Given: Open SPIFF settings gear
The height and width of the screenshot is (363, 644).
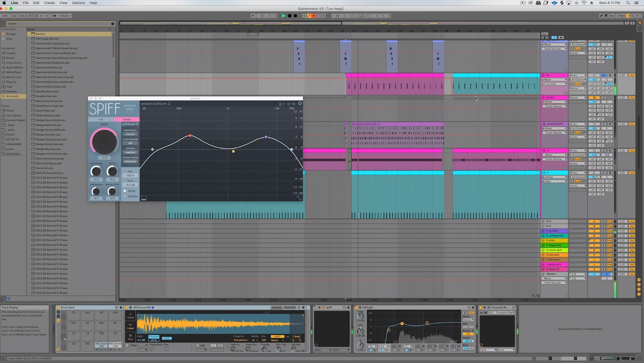Looking at the screenshot, I should [x=300, y=103].
